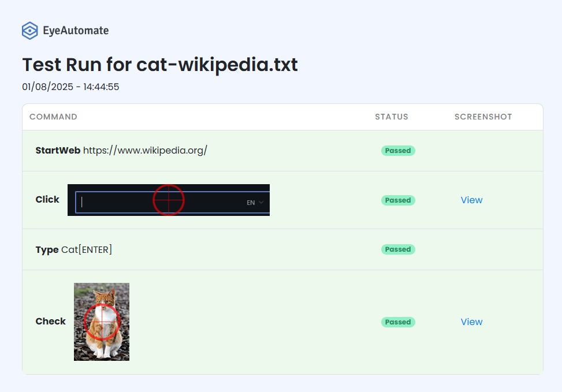Click the EyeAutomate brand name text
562x392 pixels.
click(x=76, y=31)
